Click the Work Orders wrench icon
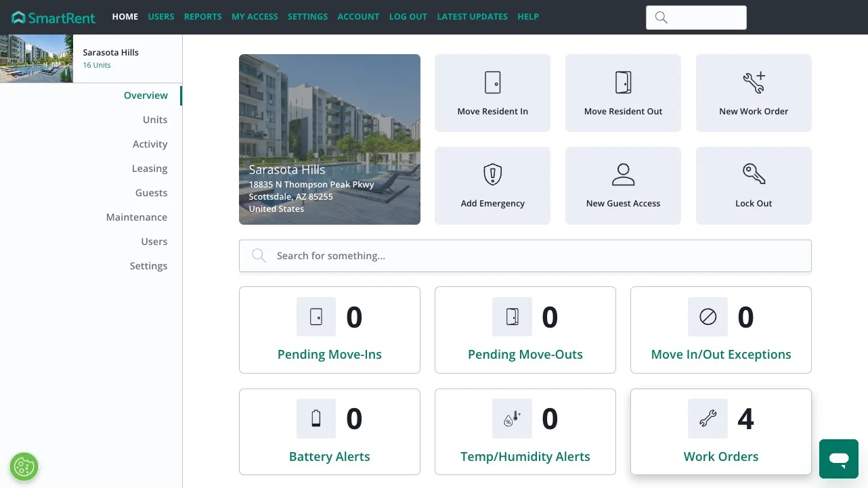Image resolution: width=868 pixels, height=488 pixels. (708, 419)
